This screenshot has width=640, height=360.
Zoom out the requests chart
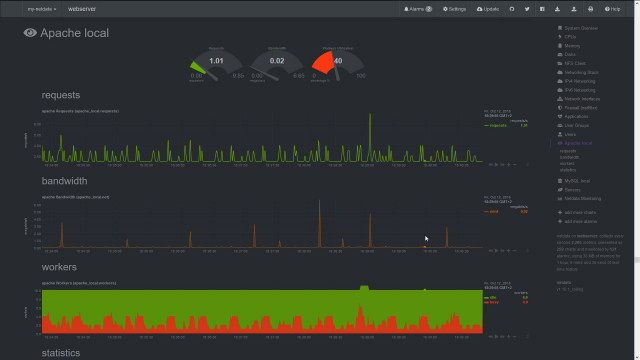point(515,164)
